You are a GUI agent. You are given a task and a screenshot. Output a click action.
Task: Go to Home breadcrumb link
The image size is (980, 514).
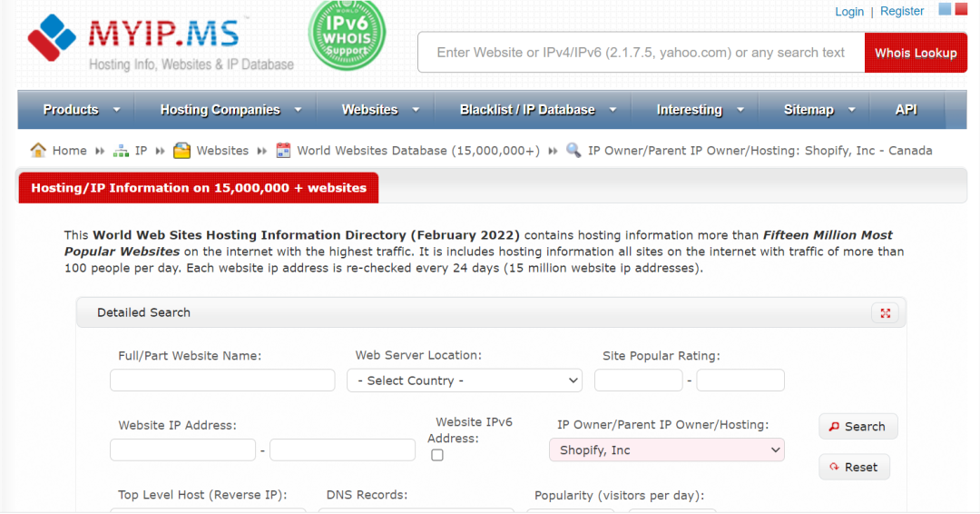(69, 151)
